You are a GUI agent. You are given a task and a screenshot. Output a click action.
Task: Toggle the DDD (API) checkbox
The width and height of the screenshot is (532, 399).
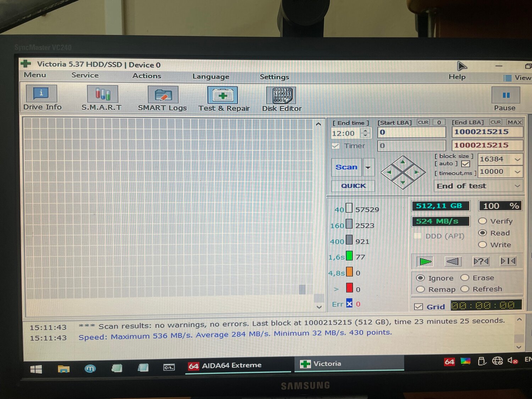[418, 236]
